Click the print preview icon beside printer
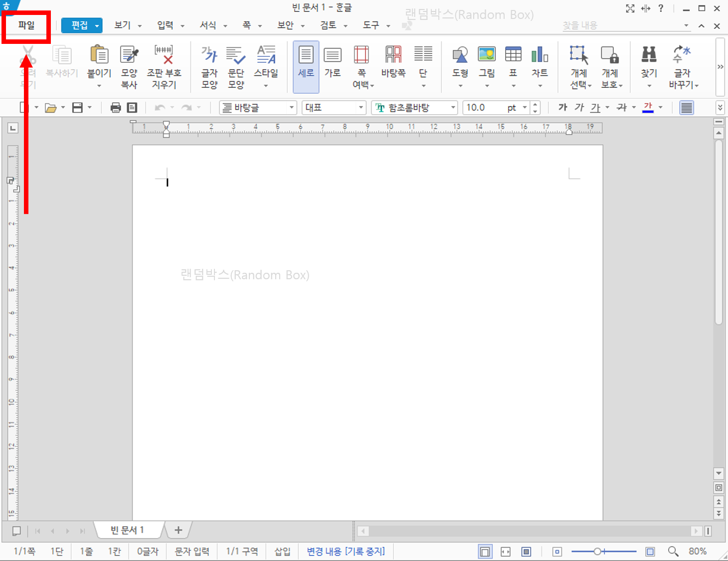728x561 pixels. tap(132, 108)
